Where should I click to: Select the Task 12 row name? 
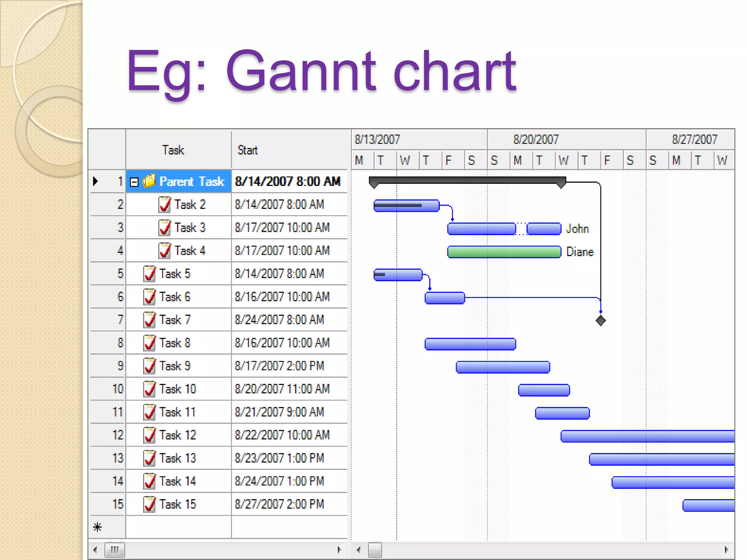178,435
